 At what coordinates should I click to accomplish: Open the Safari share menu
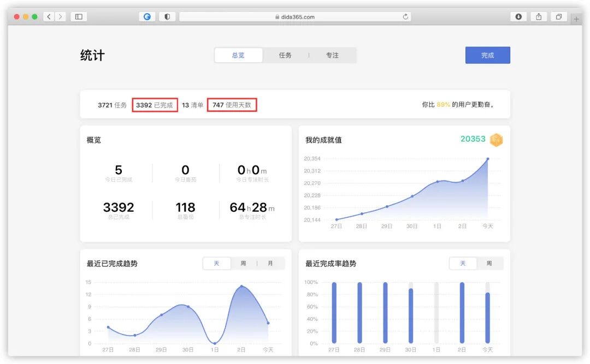coord(539,16)
